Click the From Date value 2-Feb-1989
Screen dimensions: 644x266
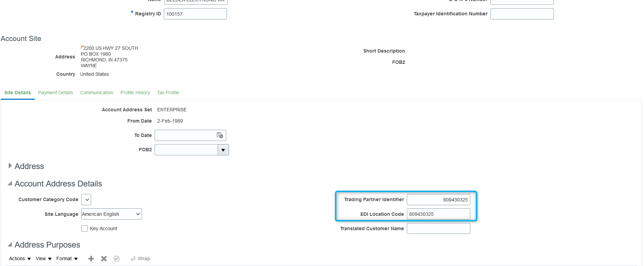[170, 121]
